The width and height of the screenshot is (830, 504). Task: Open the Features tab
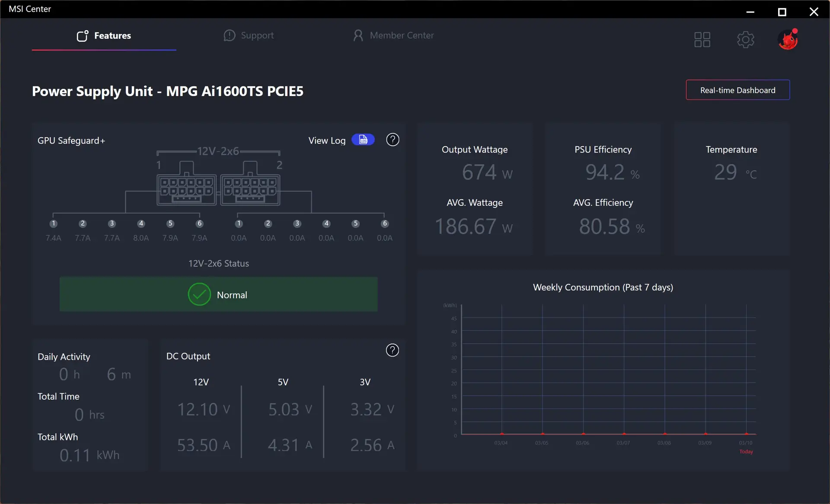(104, 35)
